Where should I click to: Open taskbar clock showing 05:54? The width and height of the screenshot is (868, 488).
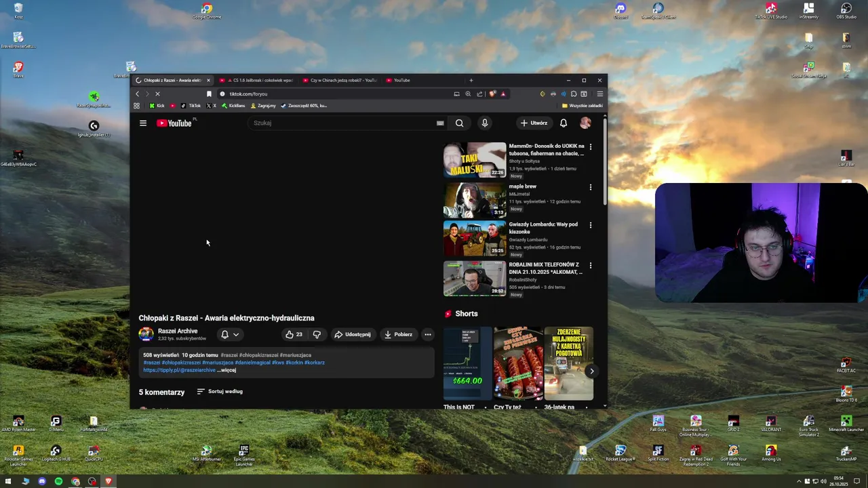point(840,481)
